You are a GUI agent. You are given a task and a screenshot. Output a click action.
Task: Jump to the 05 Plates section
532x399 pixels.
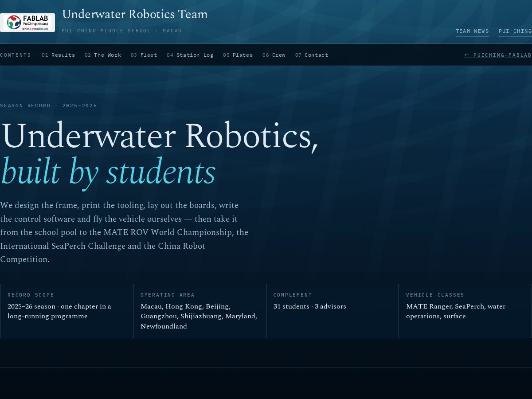click(238, 55)
